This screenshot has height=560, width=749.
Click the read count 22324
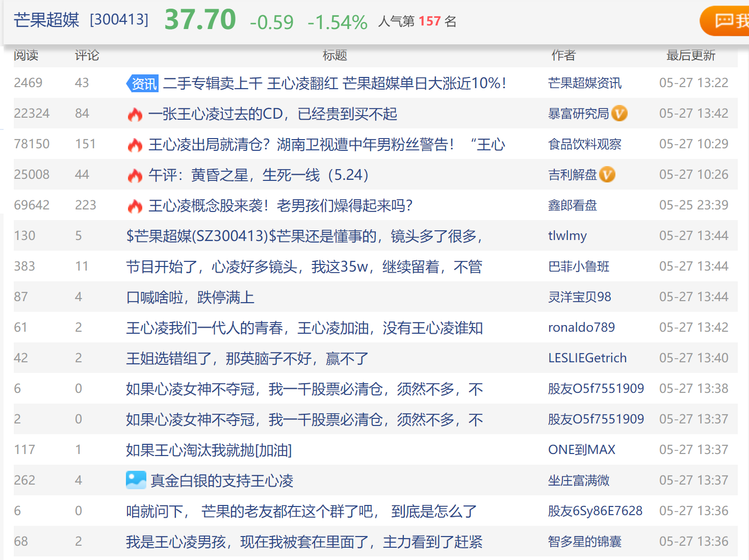coord(32,113)
